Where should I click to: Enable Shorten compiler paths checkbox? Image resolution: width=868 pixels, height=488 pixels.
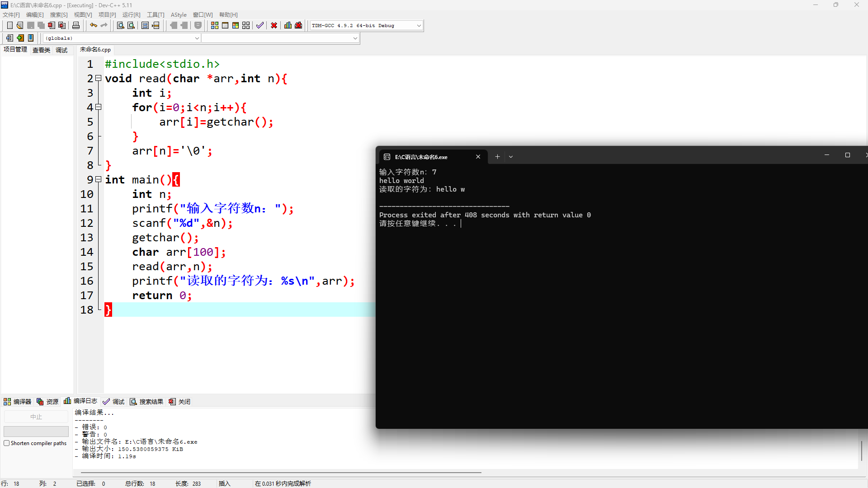pos(7,443)
